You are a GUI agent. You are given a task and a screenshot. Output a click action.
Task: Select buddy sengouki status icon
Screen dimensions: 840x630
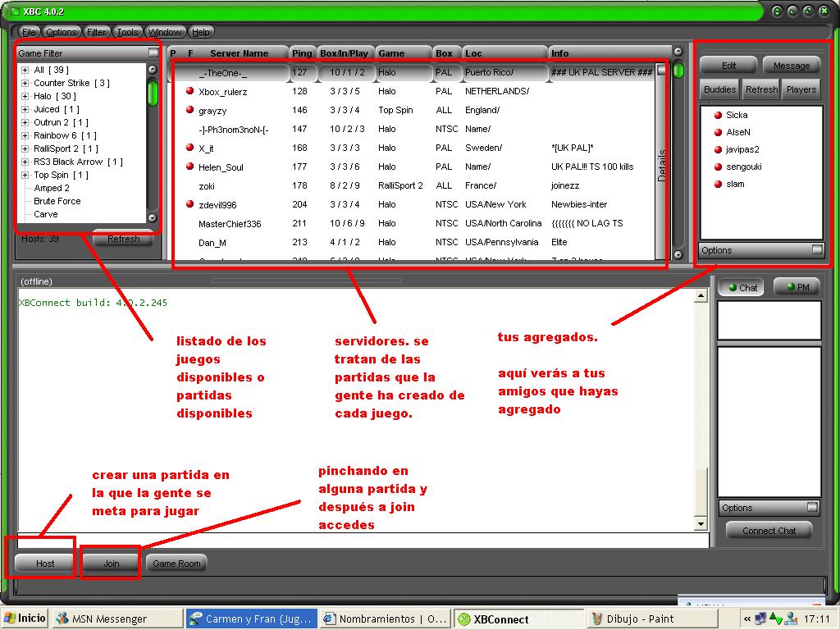coord(719,167)
